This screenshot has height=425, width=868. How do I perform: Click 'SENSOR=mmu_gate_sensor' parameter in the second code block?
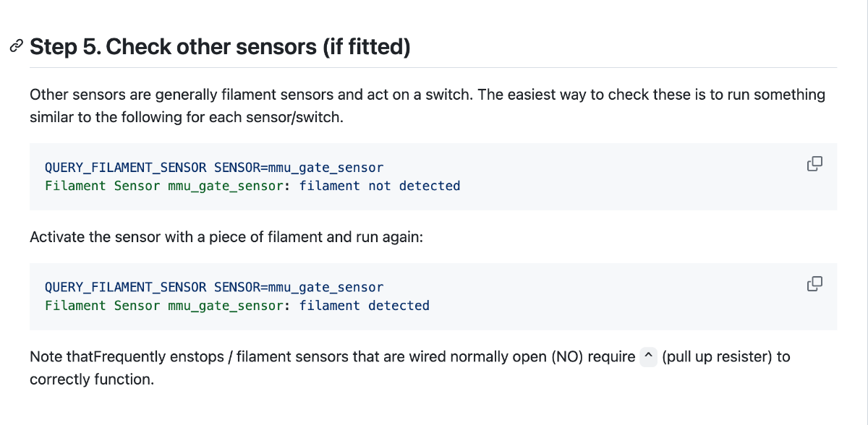click(x=299, y=288)
